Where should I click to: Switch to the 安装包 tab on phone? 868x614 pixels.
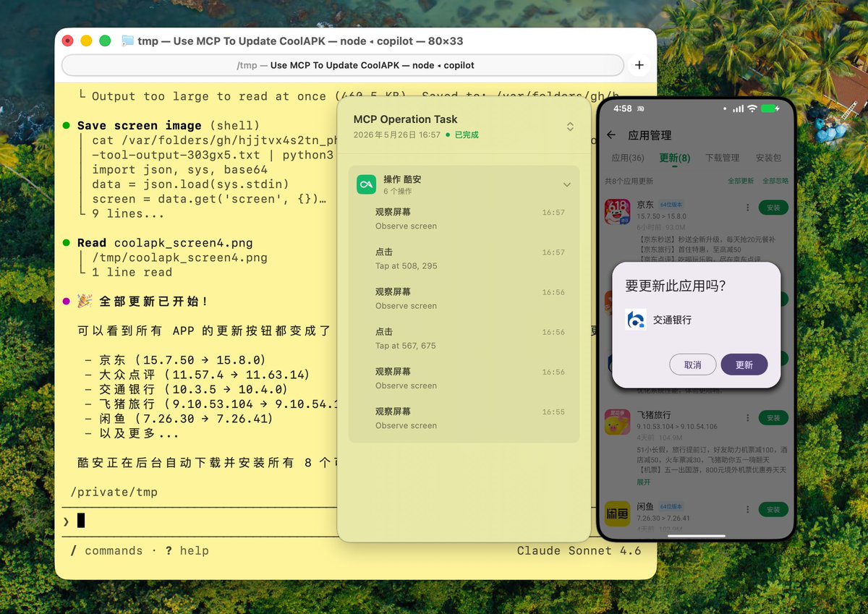point(768,158)
